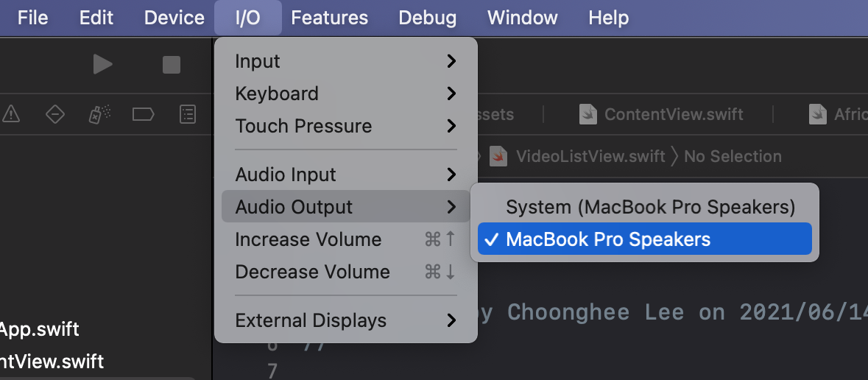The width and height of the screenshot is (868, 380).
Task: Open the Debug navigator spray icon
Action: tap(99, 114)
